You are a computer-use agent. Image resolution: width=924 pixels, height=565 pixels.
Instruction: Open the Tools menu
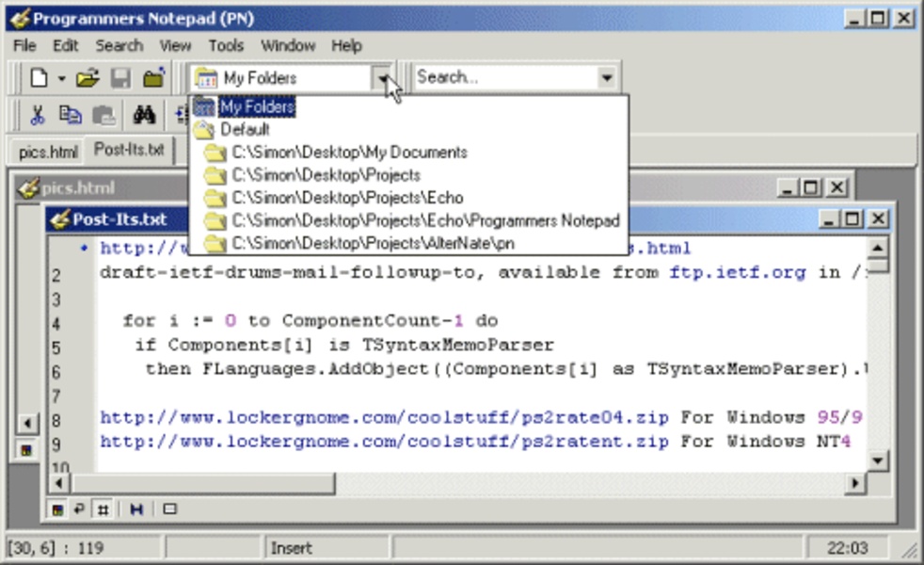point(226,45)
